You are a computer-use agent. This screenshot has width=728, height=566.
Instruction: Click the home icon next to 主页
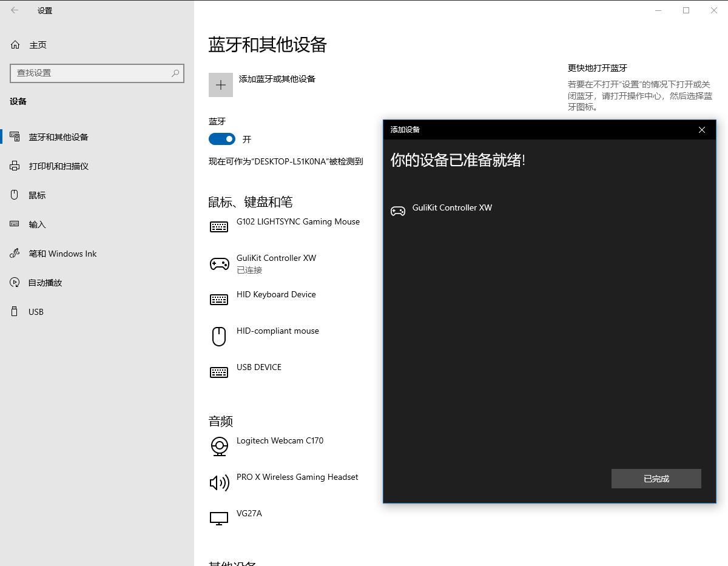[x=15, y=44]
